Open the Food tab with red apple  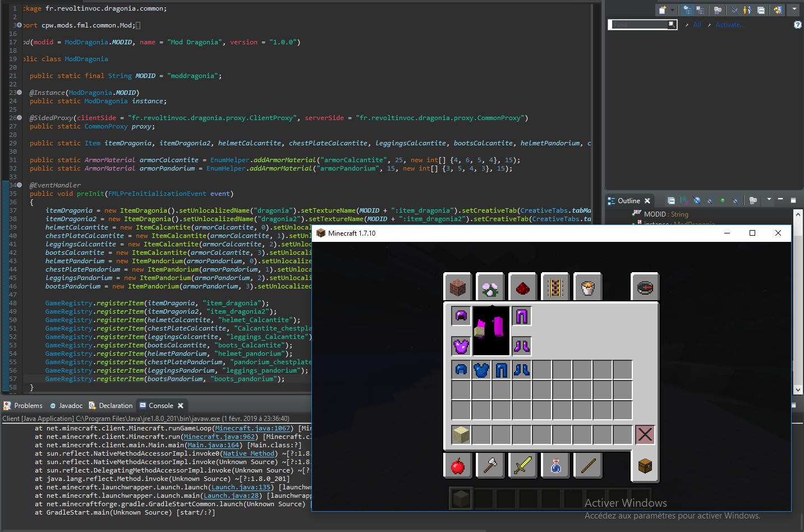(x=458, y=465)
